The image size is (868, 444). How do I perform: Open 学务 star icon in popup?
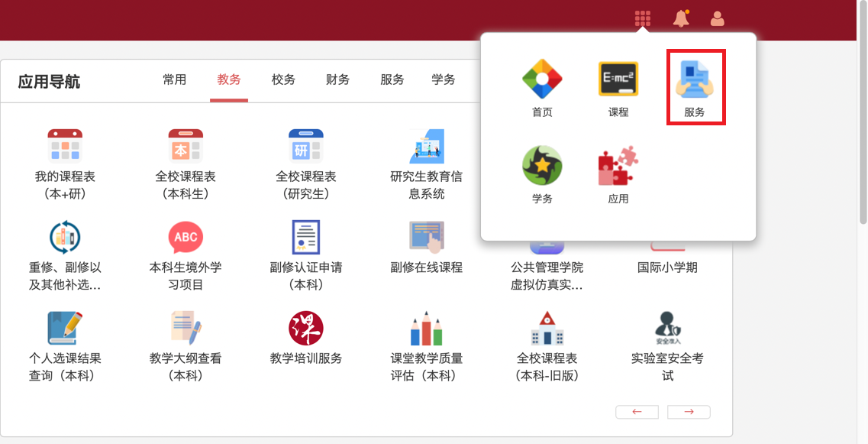pyautogui.click(x=542, y=166)
